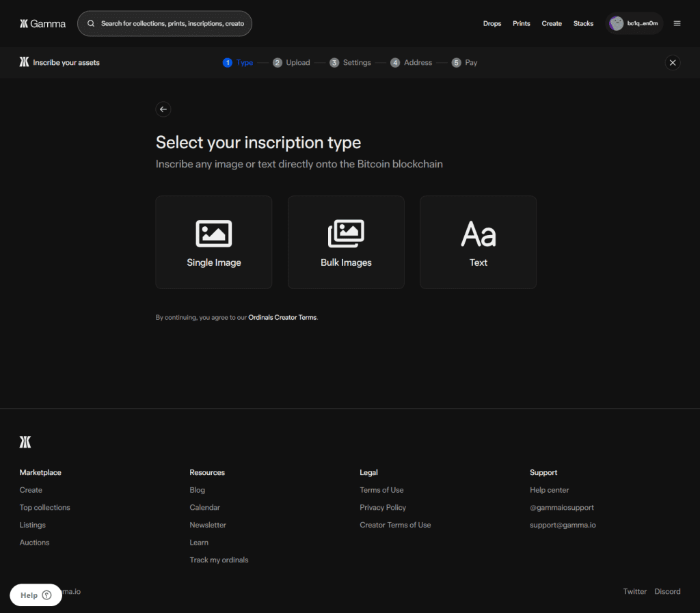The width and height of the screenshot is (700, 613).
Task: Choose the Bulk Images inscription type
Action: click(346, 243)
